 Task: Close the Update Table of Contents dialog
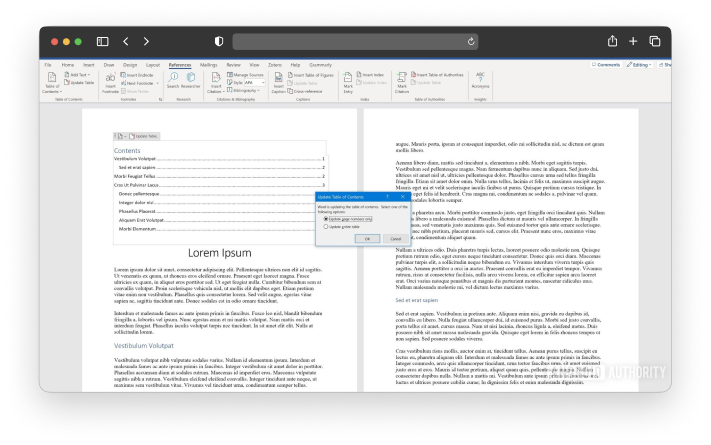click(403, 197)
